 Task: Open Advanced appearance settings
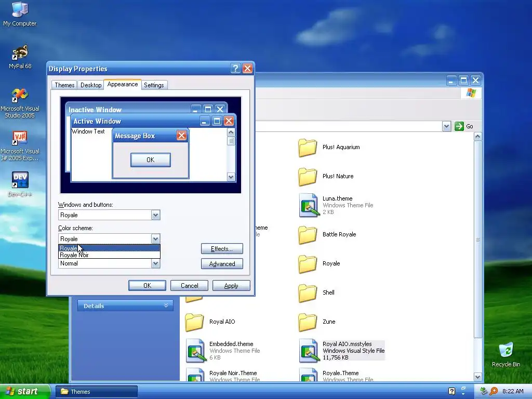point(222,264)
